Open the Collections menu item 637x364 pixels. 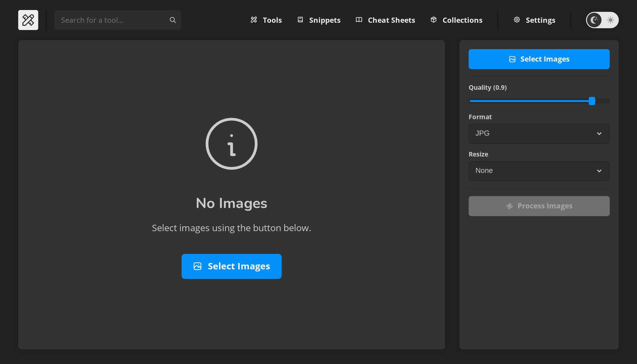click(456, 20)
